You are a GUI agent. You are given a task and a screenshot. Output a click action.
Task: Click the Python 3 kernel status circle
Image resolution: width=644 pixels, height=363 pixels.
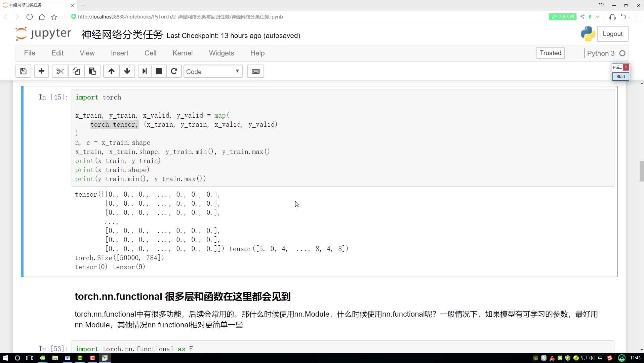[622, 53]
